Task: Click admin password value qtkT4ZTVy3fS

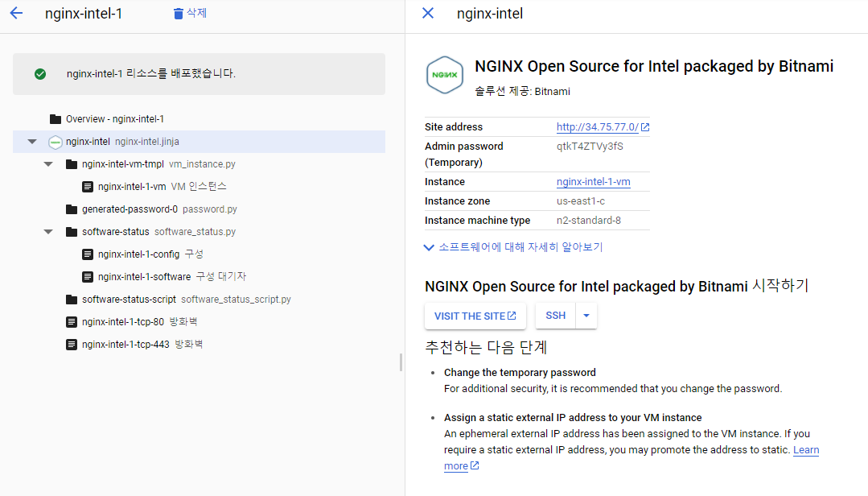Action: [590, 147]
